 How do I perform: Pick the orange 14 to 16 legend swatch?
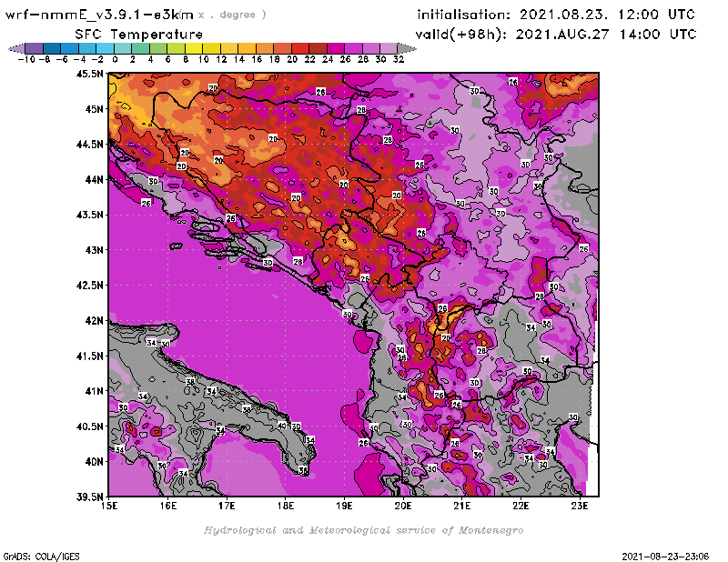(247, 48)
